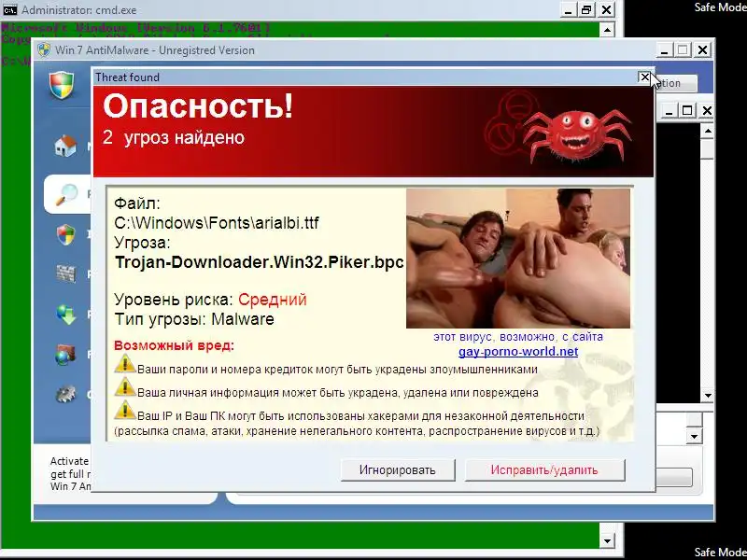Click the 'Опасность!' heading text

tap(198, 105)
